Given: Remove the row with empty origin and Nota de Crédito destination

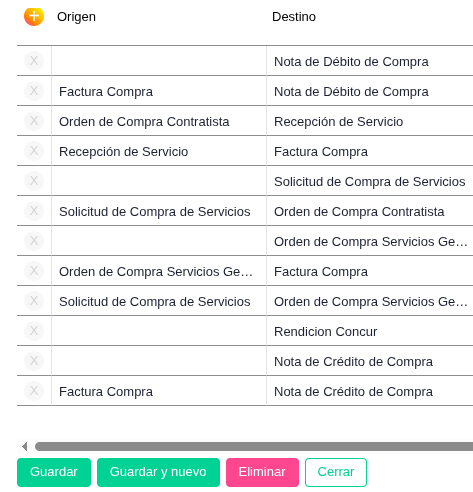Looking at the screenshot, I should click(34, 361).
